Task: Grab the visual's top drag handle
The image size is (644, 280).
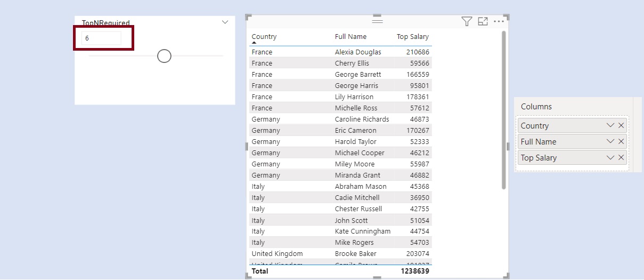Action: 377,20
